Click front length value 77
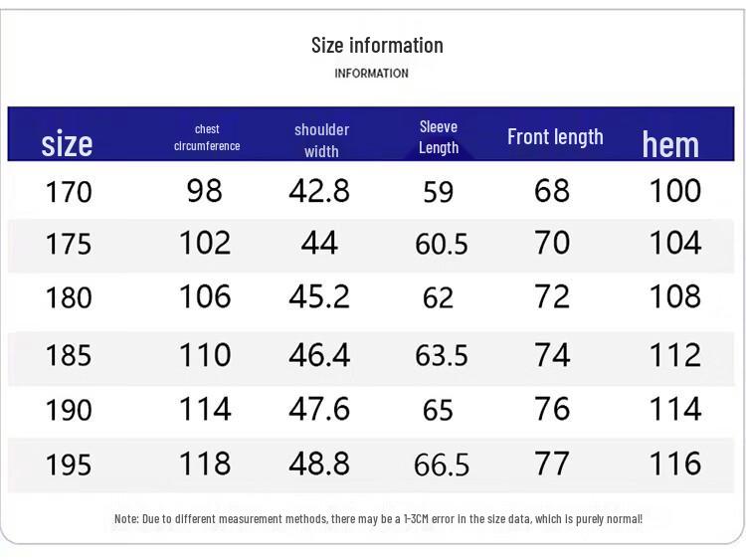Screen dimensions: 746x560 (x=552, y=464)
